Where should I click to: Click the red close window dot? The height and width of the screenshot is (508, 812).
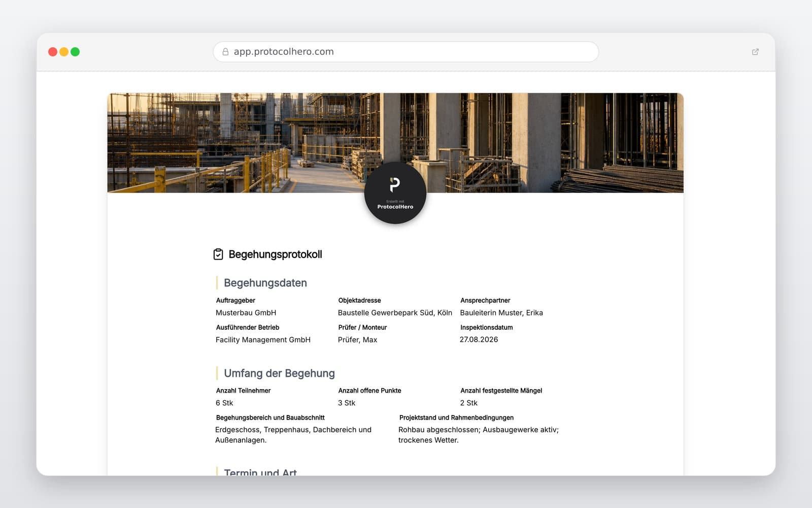click(53, 52)
